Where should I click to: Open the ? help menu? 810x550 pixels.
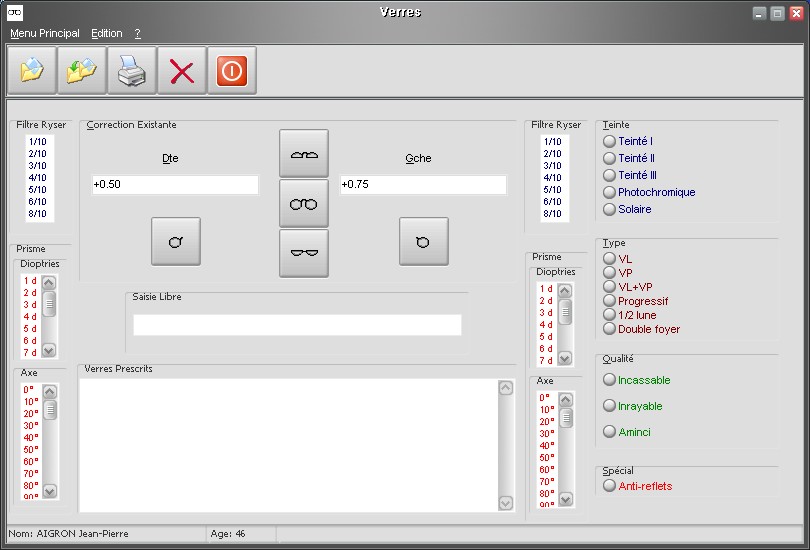(x=137, y=33)
